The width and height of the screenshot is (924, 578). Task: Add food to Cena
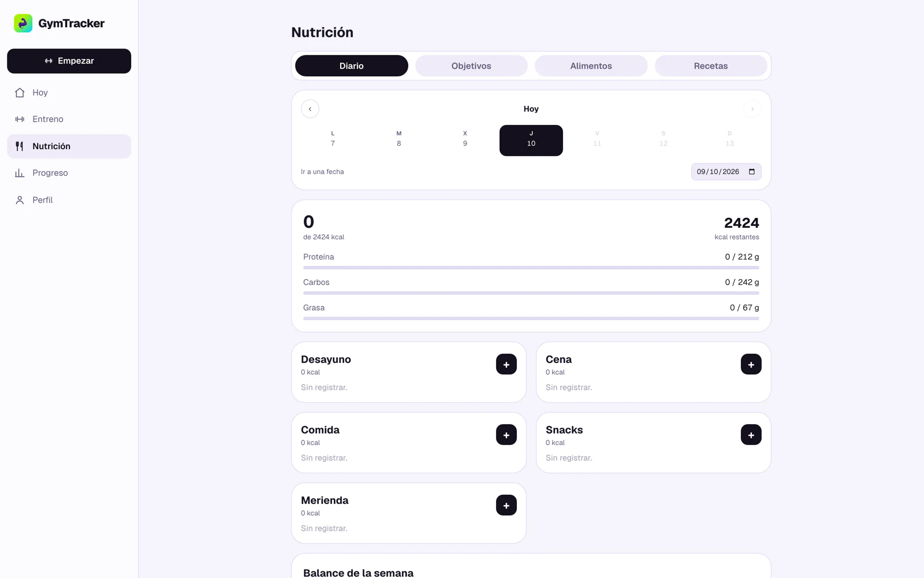pyautogui.click(x=751, y=364)
